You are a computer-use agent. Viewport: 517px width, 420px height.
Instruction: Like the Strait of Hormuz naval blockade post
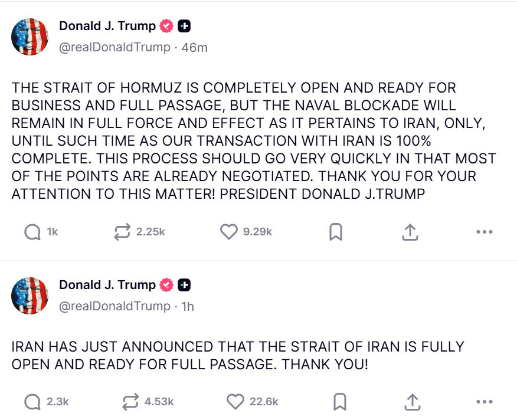click(228, 232)
